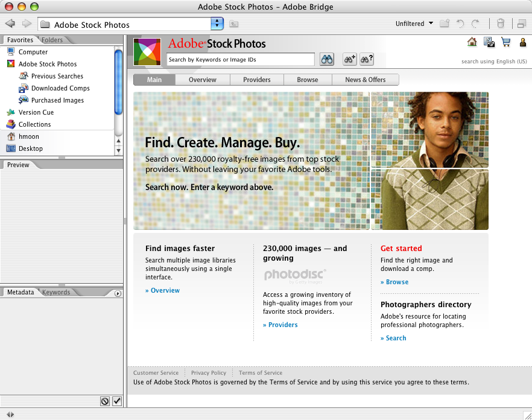Open the News & Offers tab
This screenshot has height=420, width=532.
point(366,80)
